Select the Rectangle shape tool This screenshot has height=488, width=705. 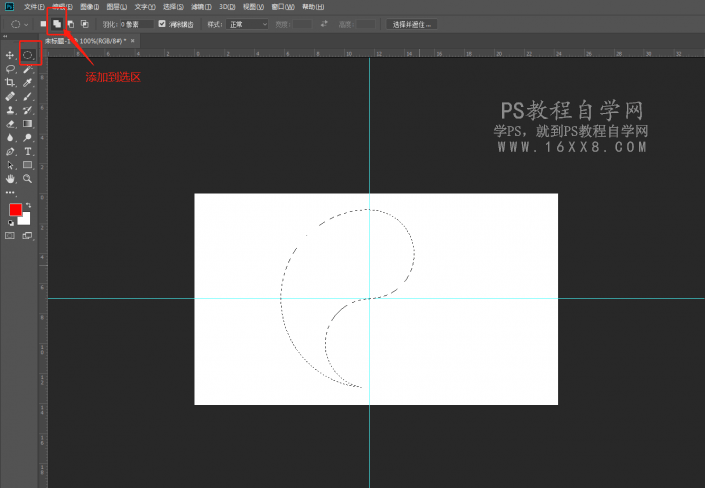[28, 165]
